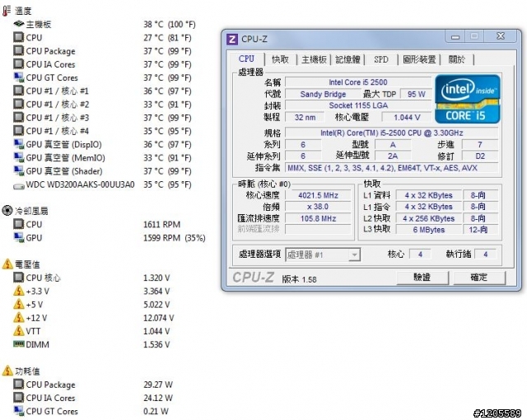Click the Intel Core i5 logo badge

(467, 99)
